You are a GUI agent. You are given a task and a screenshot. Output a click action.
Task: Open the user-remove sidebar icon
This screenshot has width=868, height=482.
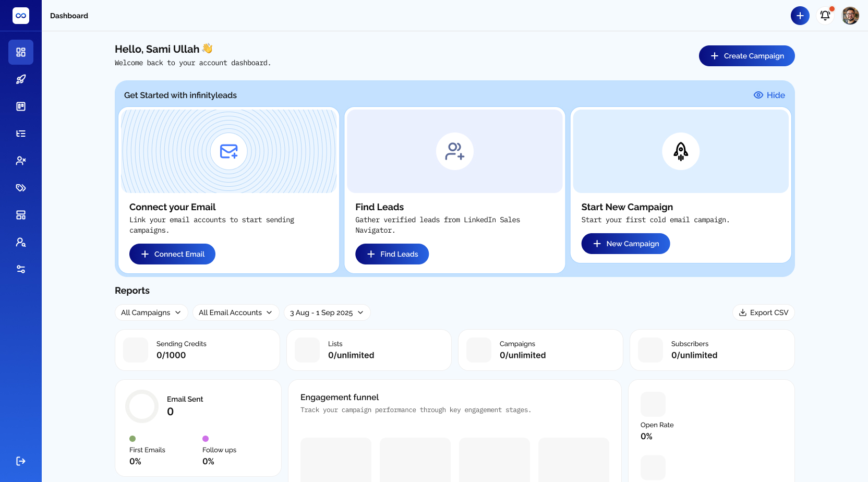pyautogui.click(x=21, y=161)
